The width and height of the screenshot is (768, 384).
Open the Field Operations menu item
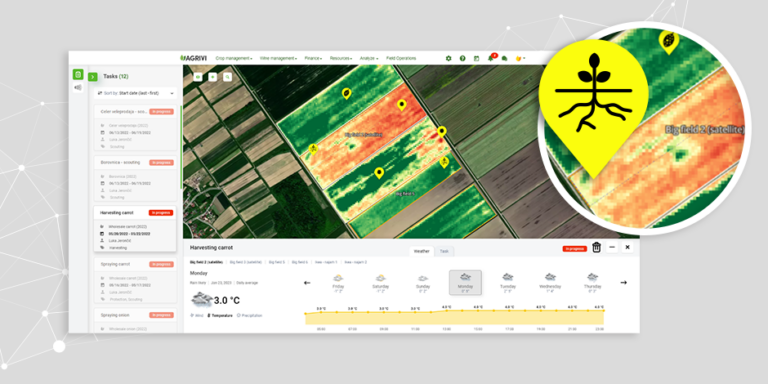[401, 58]
